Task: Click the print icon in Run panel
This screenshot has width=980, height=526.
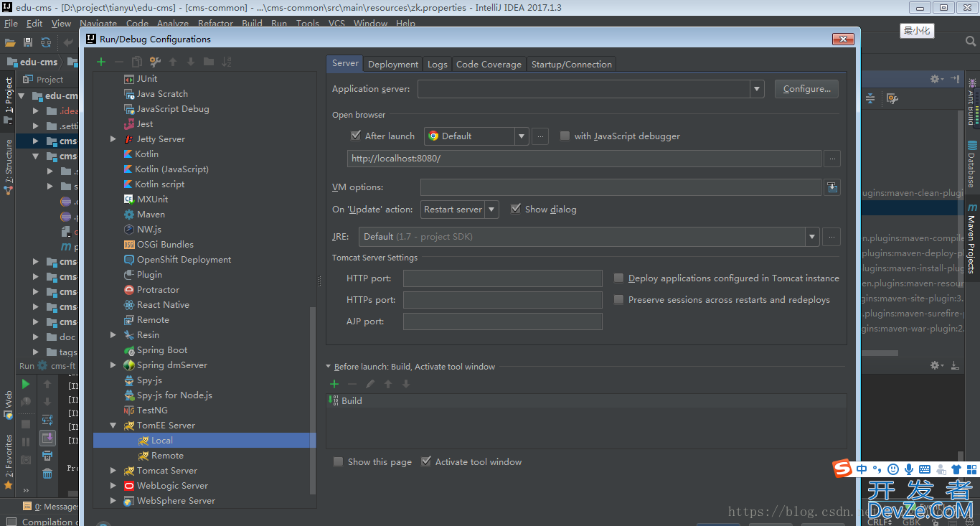Action: tap(47, 455)
